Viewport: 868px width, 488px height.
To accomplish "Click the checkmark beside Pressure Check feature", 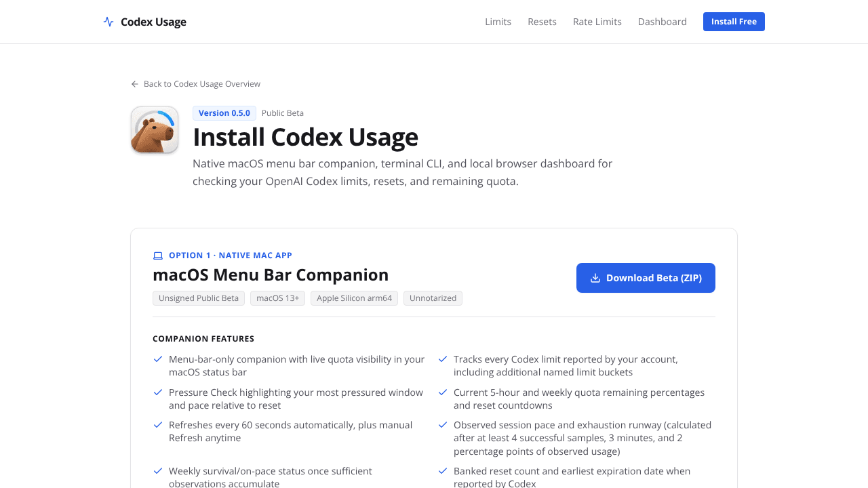I will pos(158,392).
